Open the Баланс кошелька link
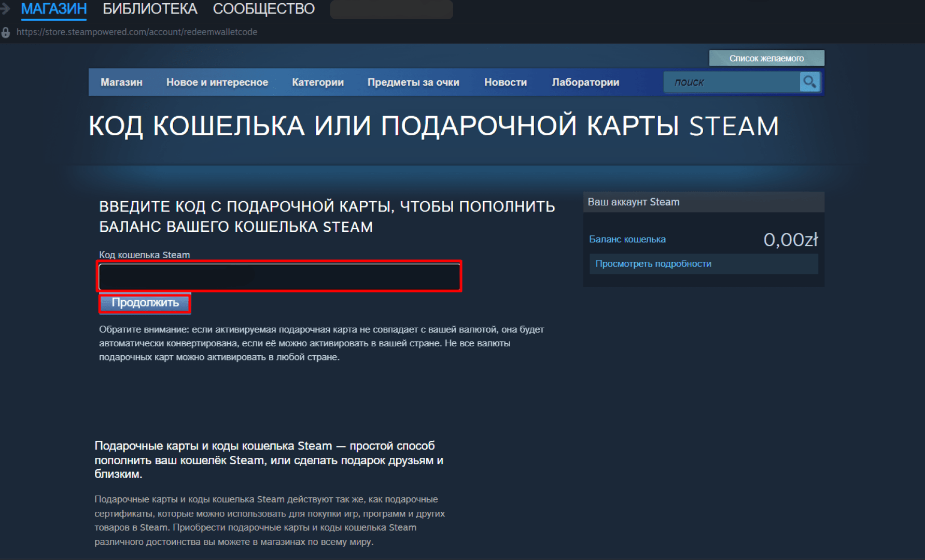Image resolution: width=925 pixels, height=560 pixels. [x=627, y=239]
